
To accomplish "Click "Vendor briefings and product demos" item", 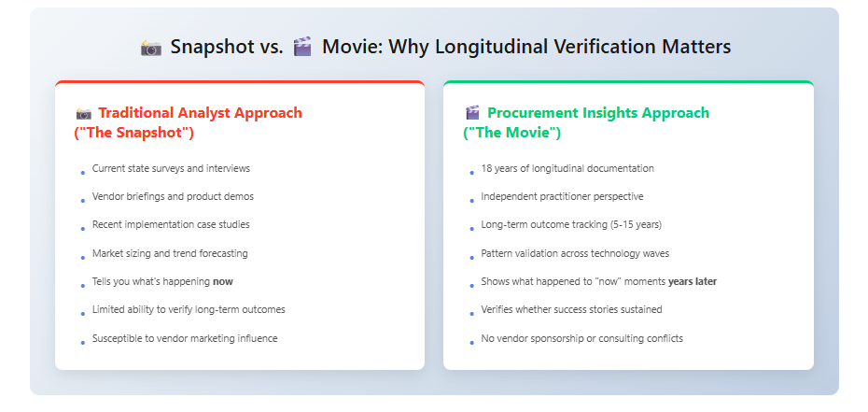I will coord(173,197).
